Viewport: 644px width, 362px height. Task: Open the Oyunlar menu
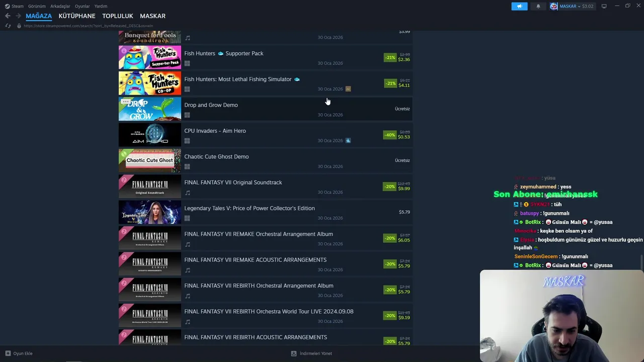(82, 6)
